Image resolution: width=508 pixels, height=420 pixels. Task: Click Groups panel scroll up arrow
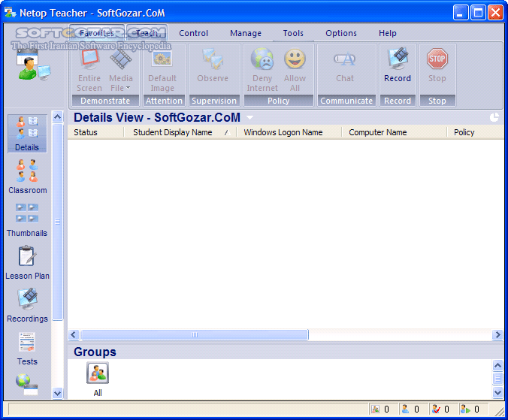click(x=497, y=366)
